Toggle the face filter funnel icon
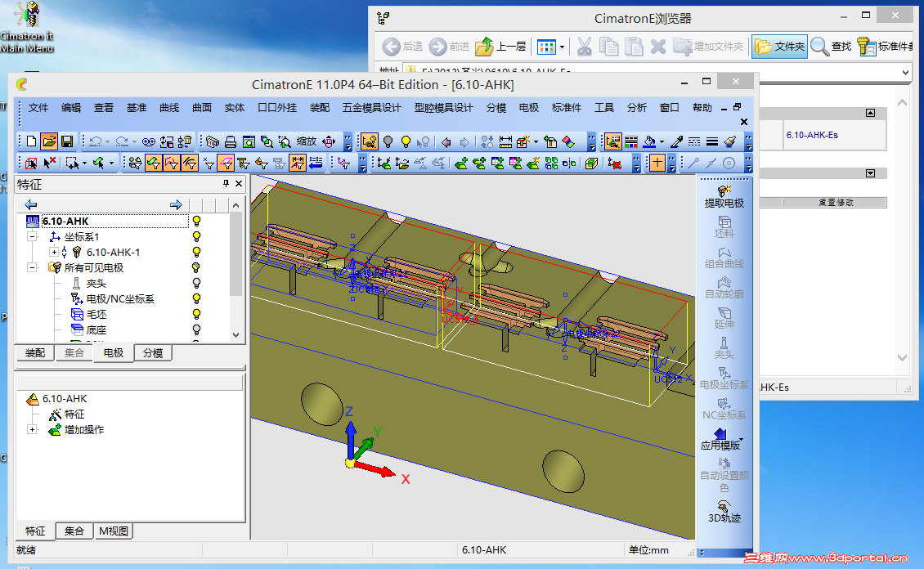The image size is (924, 569). (x=153, y=163)
